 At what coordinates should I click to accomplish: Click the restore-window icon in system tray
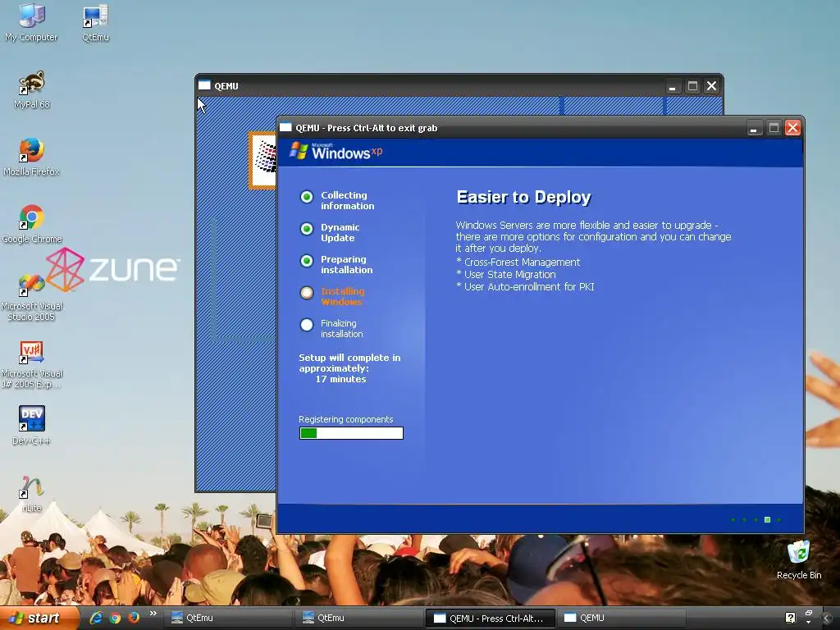(809, 614)
